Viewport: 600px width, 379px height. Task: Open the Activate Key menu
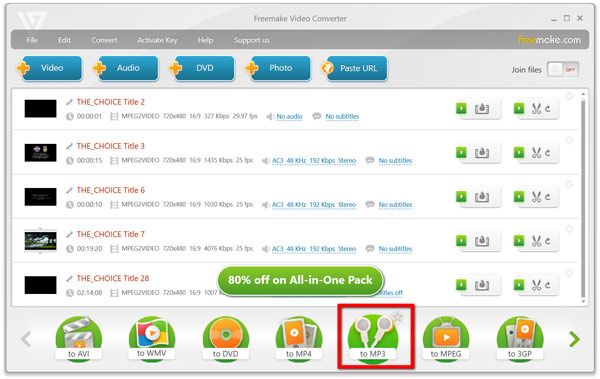[x=157, y=40]
